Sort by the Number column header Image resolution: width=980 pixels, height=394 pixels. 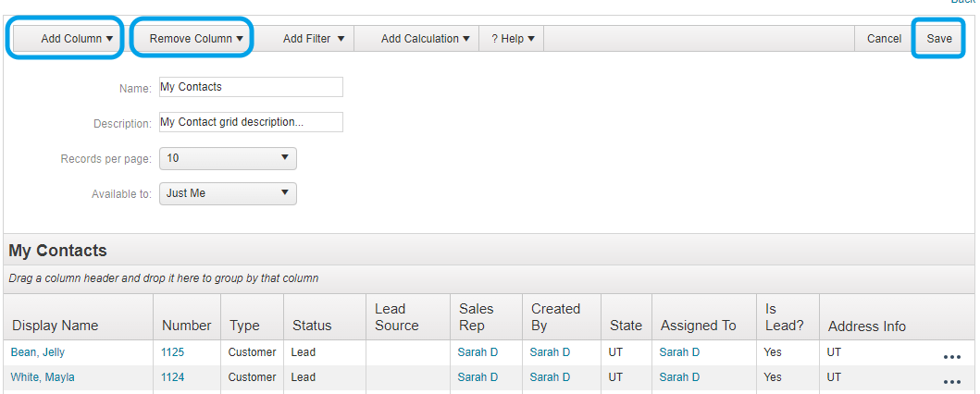(x=187, y=317)
